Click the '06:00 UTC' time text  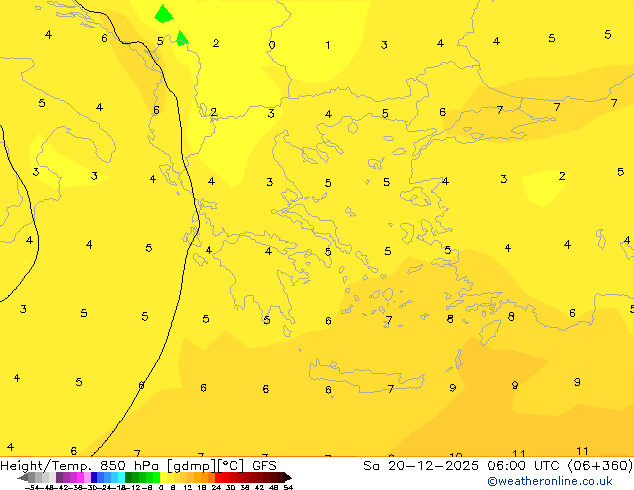point(525,466)
